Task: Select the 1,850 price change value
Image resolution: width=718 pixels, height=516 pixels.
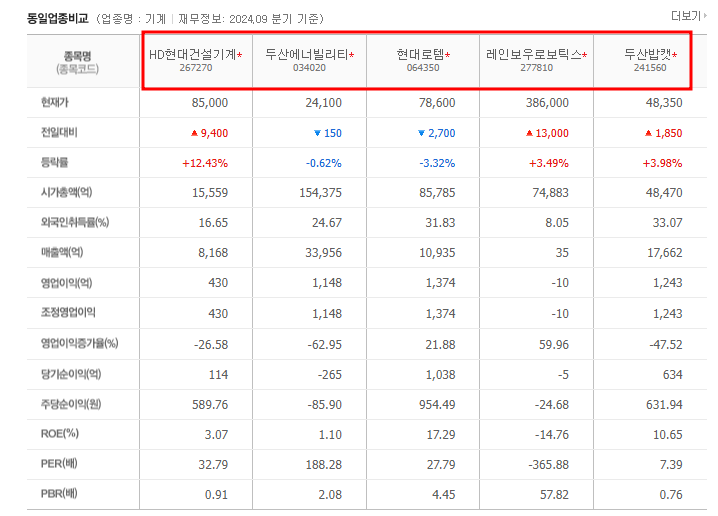Action: coord(669,133)
